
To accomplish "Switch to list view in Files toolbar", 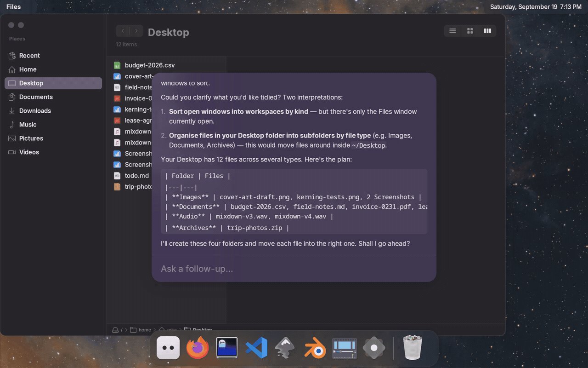I will [x=452, y=31].
